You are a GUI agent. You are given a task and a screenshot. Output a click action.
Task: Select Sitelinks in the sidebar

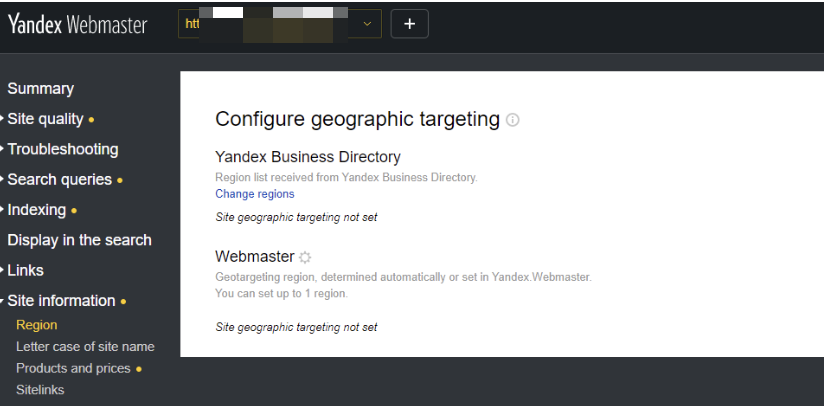tap(40, 390)
